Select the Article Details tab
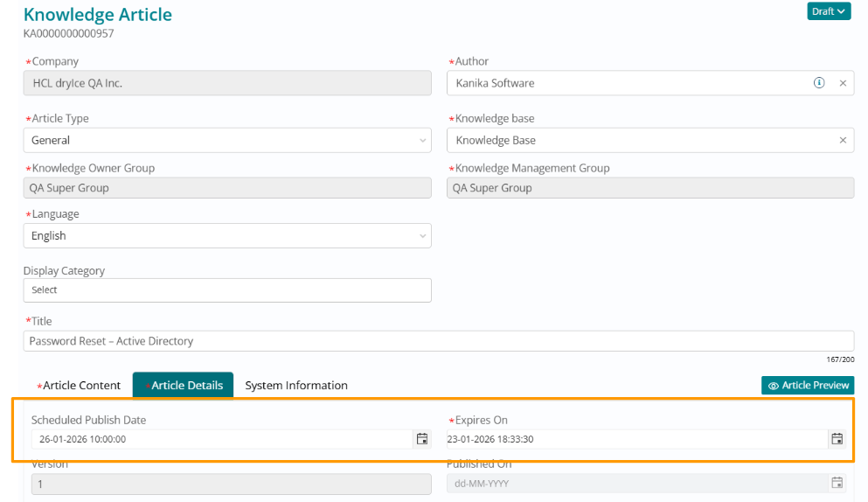The image size is (868, 502). click(x=184, y=385)
